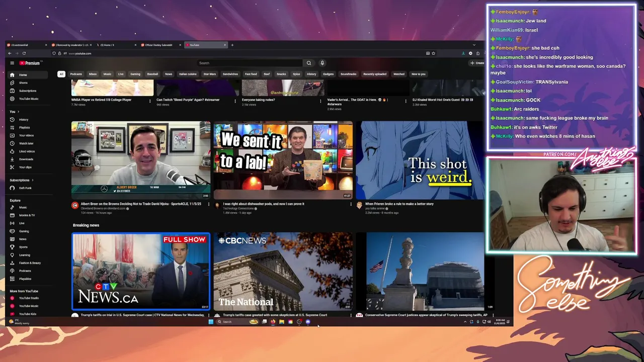644x362 pixels.
Task: Open options menu for Can Twitch Bleed Purple video
Action: (x=235, y=101)
